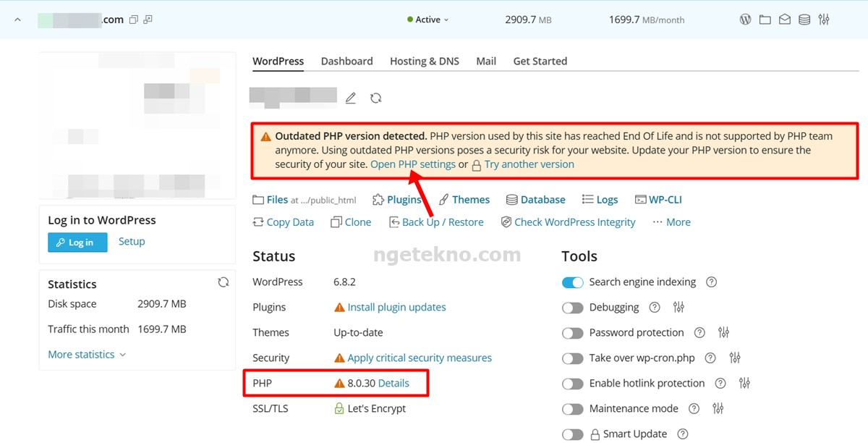Open the More actions menu
The width and height of the screenshot is (868, 443).
pyautogui.click(x=671, y=222)
